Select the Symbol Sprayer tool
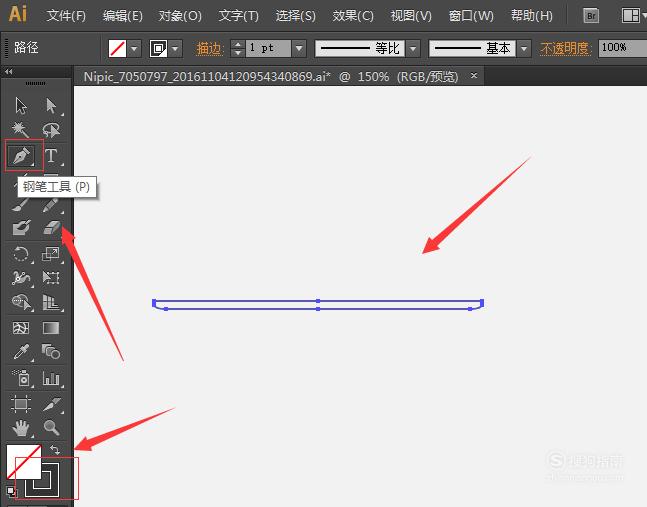 [x=22, y=378]
